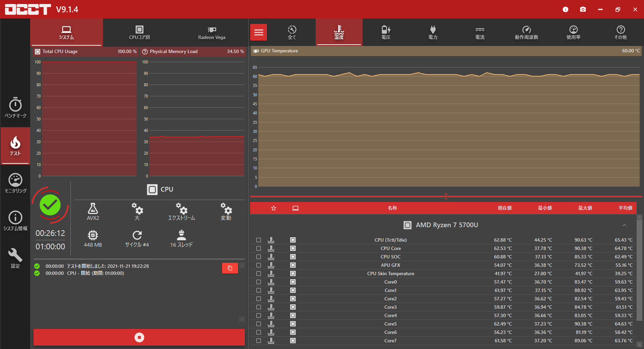Select the 電圧 voltage tab
The width and height of the screenshot is (644, 349).
[x=386, y=32]
